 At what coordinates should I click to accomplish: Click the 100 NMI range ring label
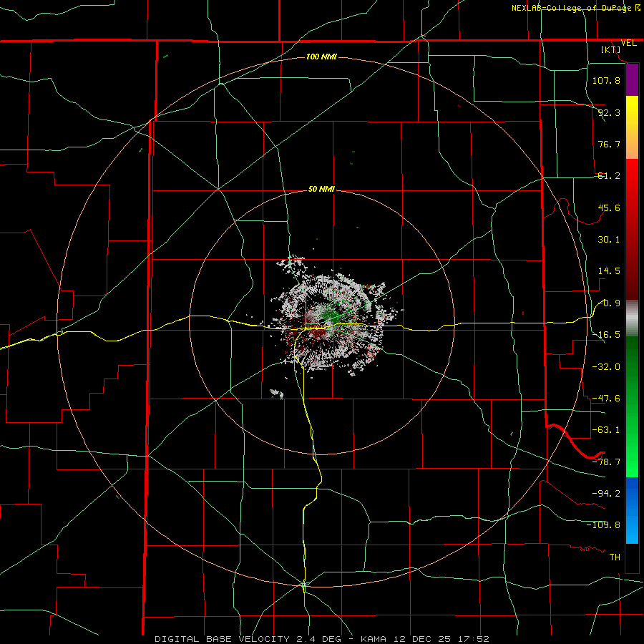(321, 57)
